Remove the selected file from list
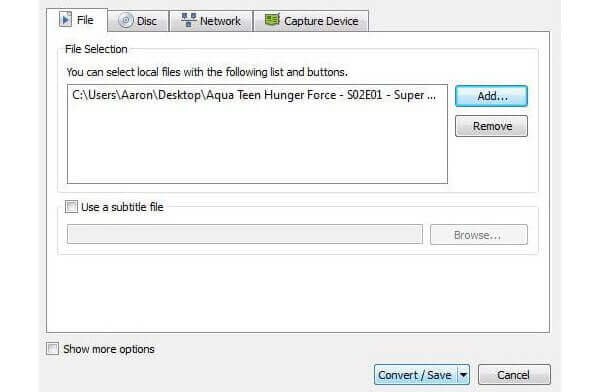 pos(491,126)
